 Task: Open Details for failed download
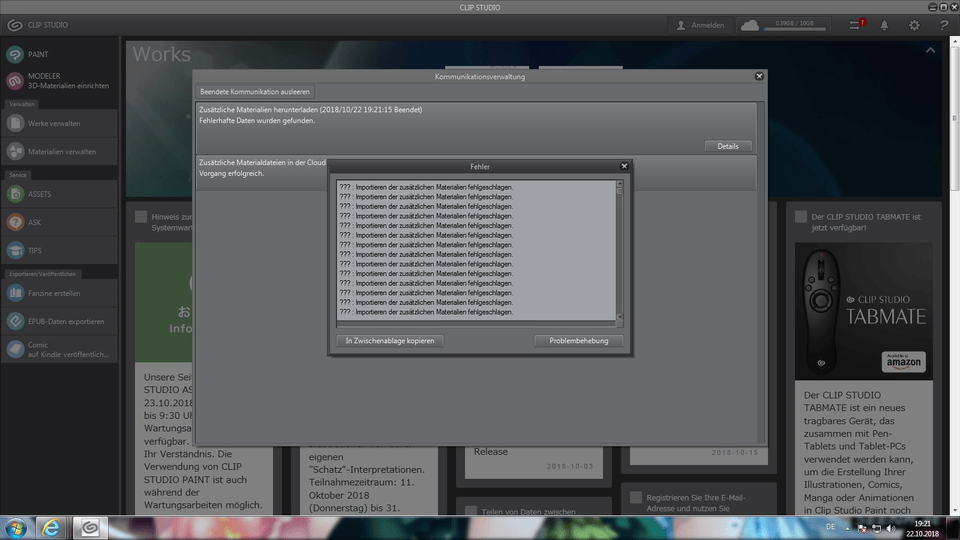(728, 146)
